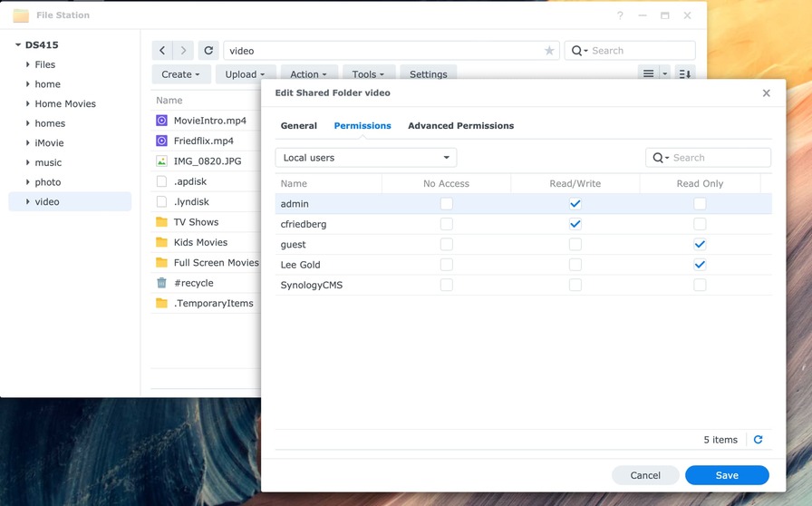
Task: Check Read Only for SynologyCMS
Action: (700, 285)
